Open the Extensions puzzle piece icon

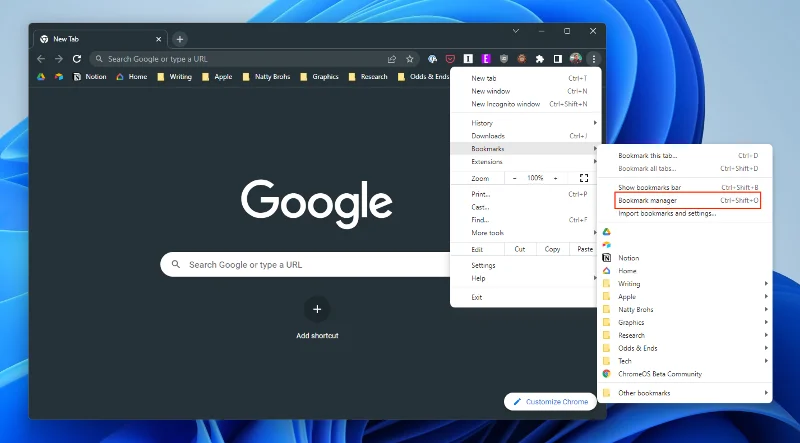(x=540, y=59)
